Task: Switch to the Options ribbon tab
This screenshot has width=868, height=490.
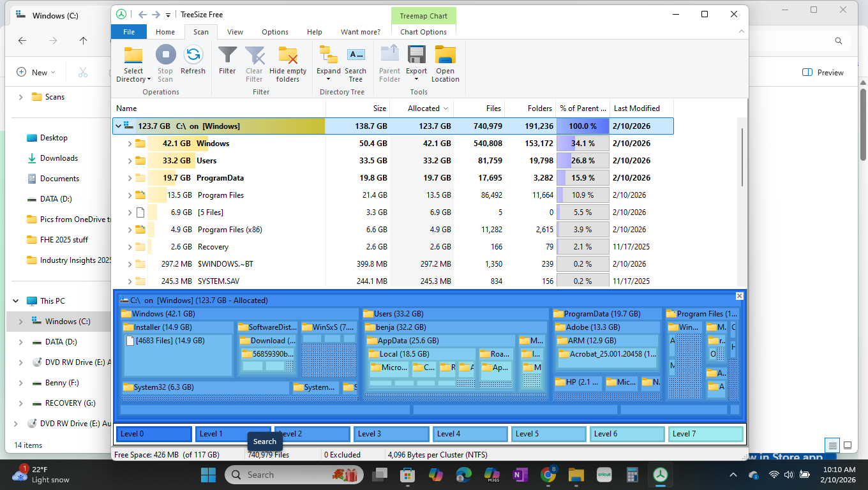Action: pos(275,32)
